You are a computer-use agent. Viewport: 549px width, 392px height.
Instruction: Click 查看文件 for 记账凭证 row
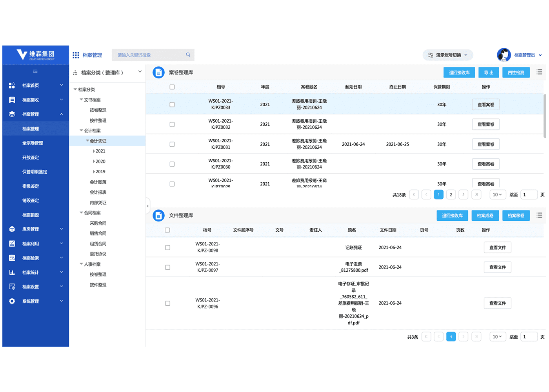(498, 248)
